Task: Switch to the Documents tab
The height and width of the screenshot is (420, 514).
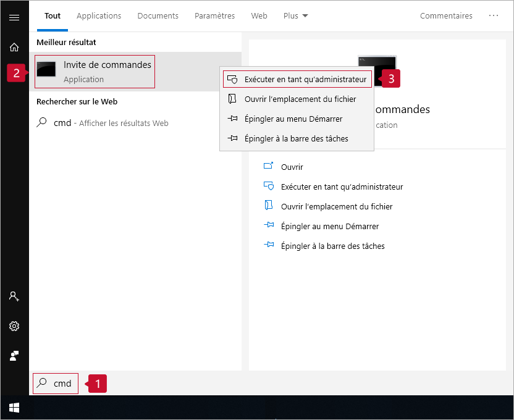Action: [x=158, y=16]
